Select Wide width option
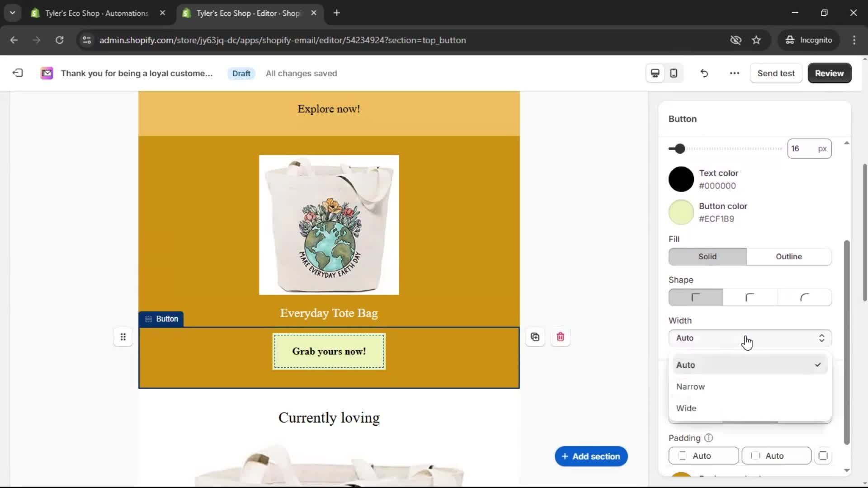The height and width of the screenshot is (488, 868). tap(686, 408)
